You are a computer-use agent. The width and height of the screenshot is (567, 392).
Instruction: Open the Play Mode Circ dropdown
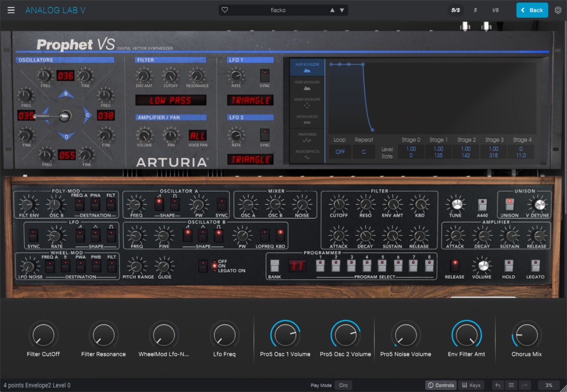343,385
